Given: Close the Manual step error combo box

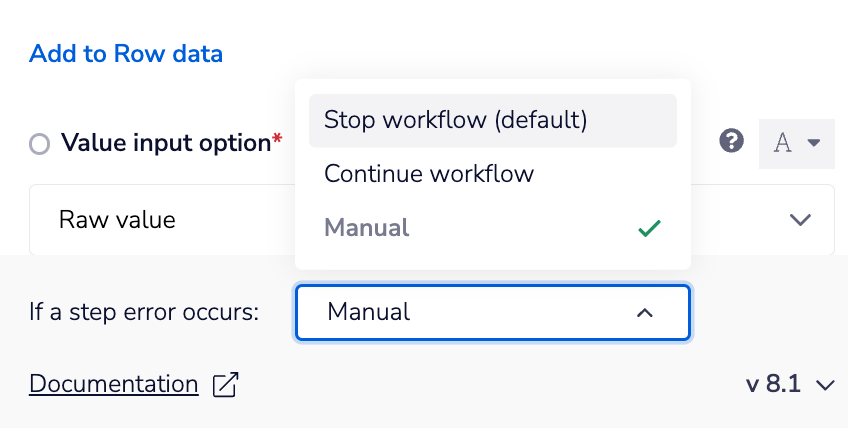Looking at the screenshot, I should pos(490,313).
